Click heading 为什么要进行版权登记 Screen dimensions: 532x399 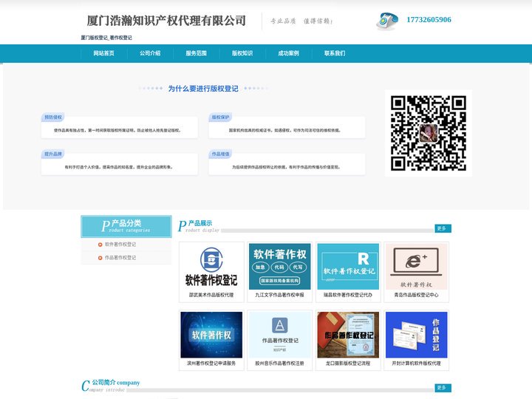(203, 89)
